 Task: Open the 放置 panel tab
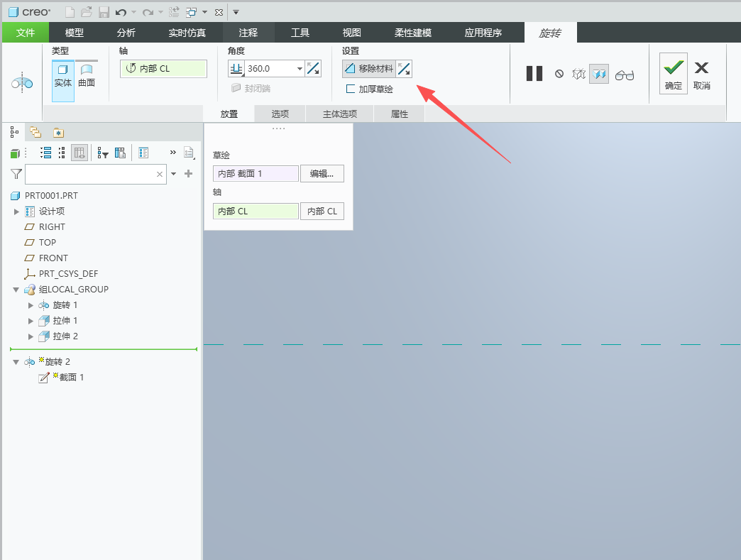point(229,114)
